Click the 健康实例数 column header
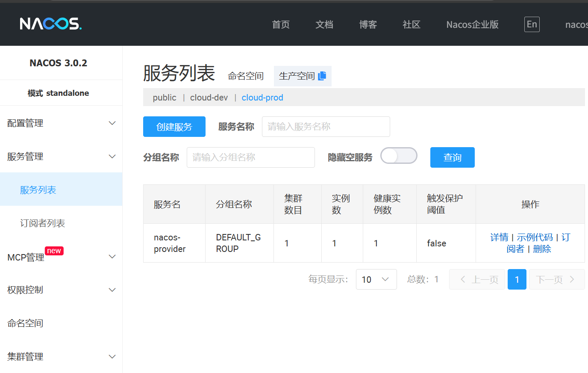This screenshot has height=373, width=588. (390, 204)
